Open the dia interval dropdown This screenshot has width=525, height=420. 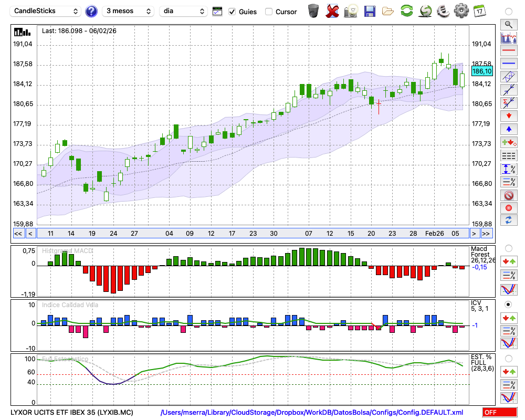(183, 11)
